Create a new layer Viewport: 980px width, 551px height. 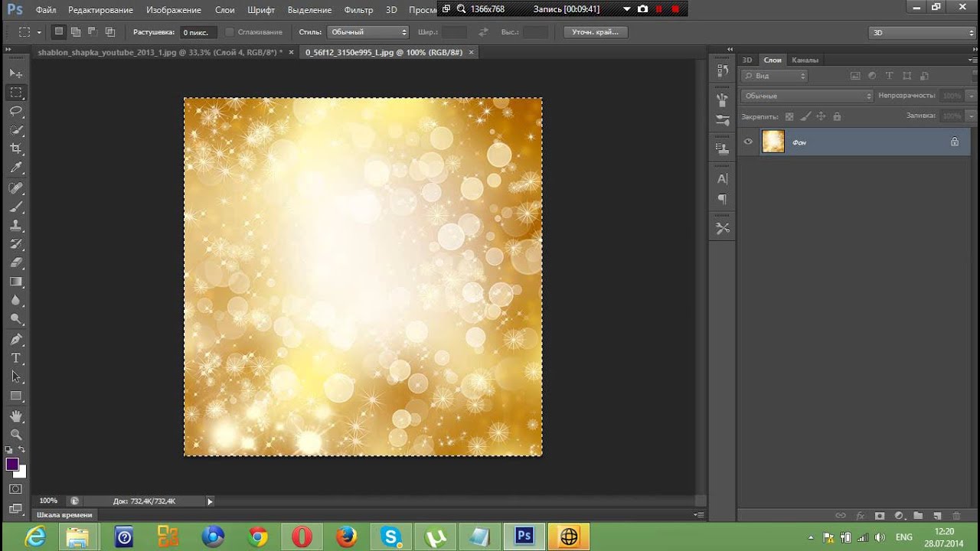point(937,516)
